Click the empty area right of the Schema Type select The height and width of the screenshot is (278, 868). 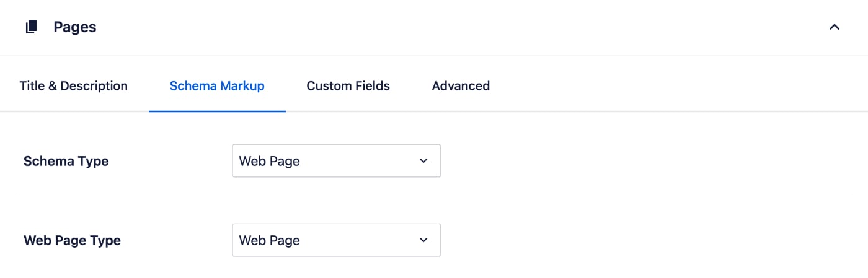645,161
